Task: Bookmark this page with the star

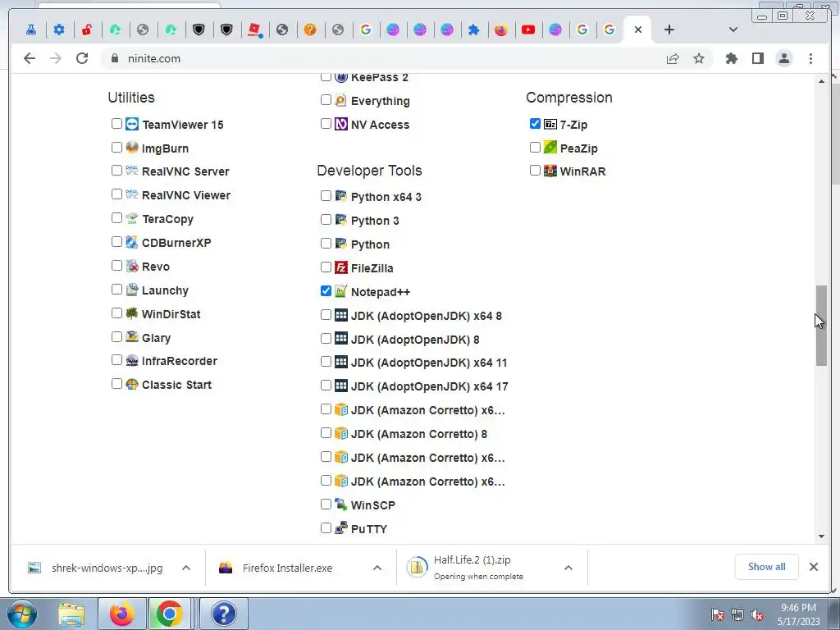Action: click(699, 58)
